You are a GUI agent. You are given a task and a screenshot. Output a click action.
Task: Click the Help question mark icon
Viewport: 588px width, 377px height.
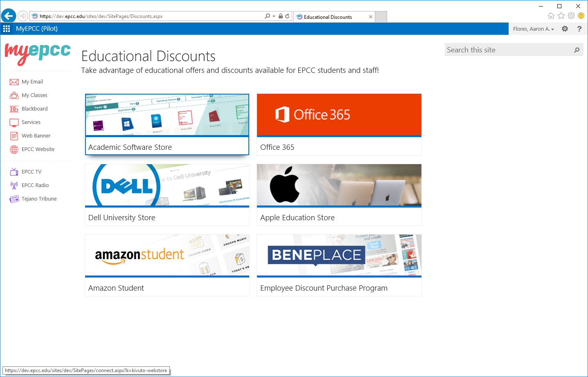tap(579, 29)
